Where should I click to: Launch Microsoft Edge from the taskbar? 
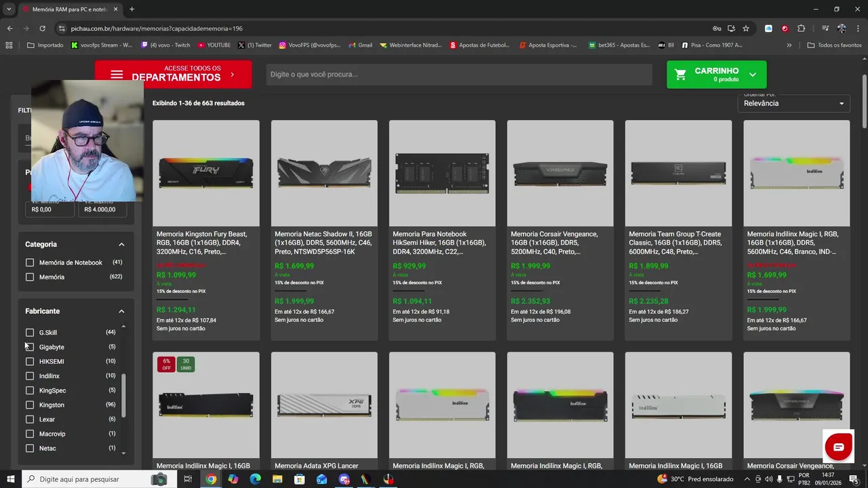point(255,479)
